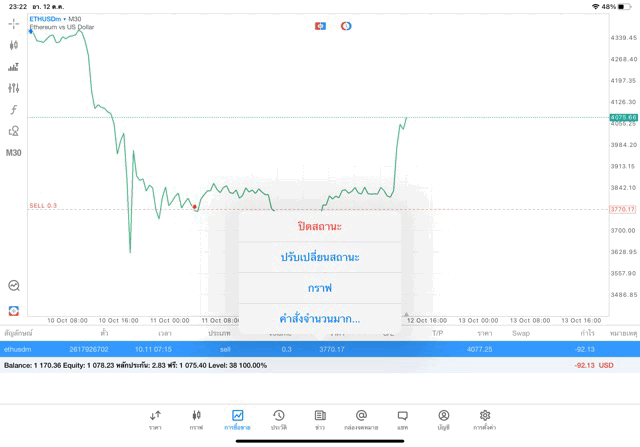Open the objects shapes icon in sidebar
The width and height of the screenshot is (640, 447).
14,131
